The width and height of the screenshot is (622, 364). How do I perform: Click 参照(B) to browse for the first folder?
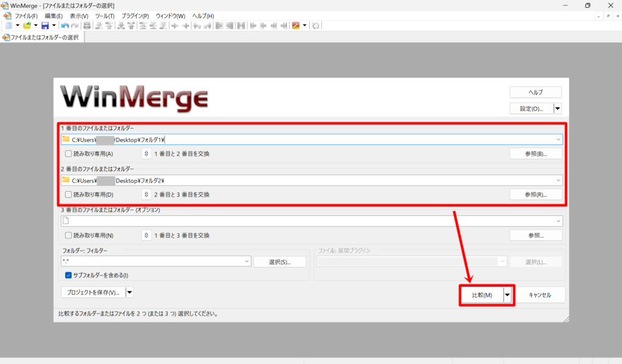click(536, 153)
